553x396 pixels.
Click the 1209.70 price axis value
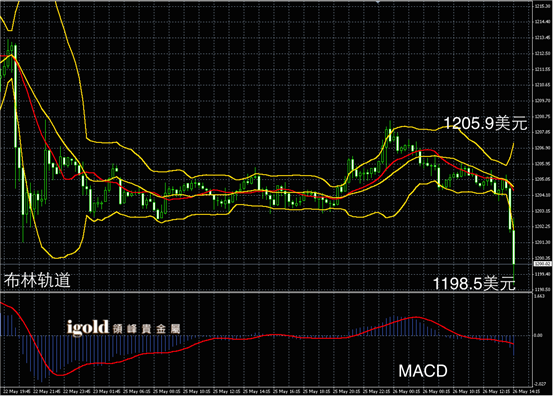(x=542, y=101)
